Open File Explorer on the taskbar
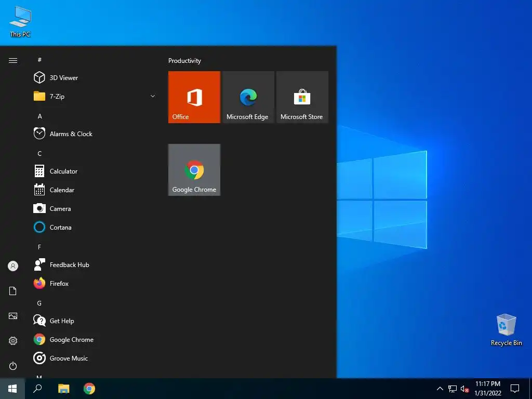The width and height of the screenshot is (532, 399). [x=63, y=389]
